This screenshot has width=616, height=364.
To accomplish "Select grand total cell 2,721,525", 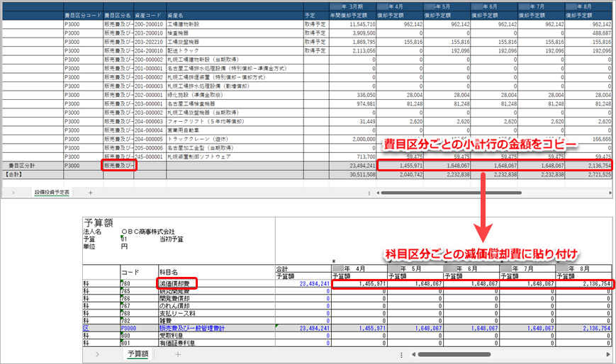I will [588, 174].
